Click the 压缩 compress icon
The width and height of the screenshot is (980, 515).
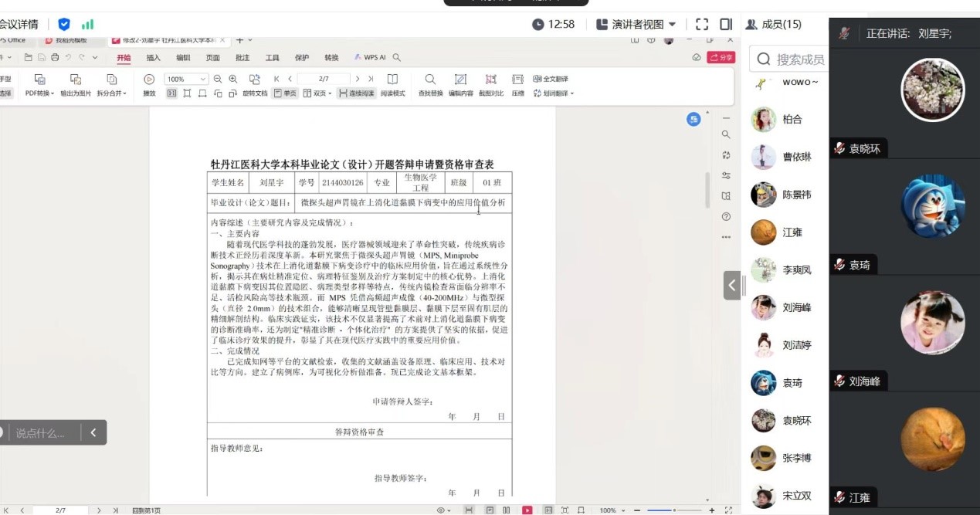[x=517, y=80]
